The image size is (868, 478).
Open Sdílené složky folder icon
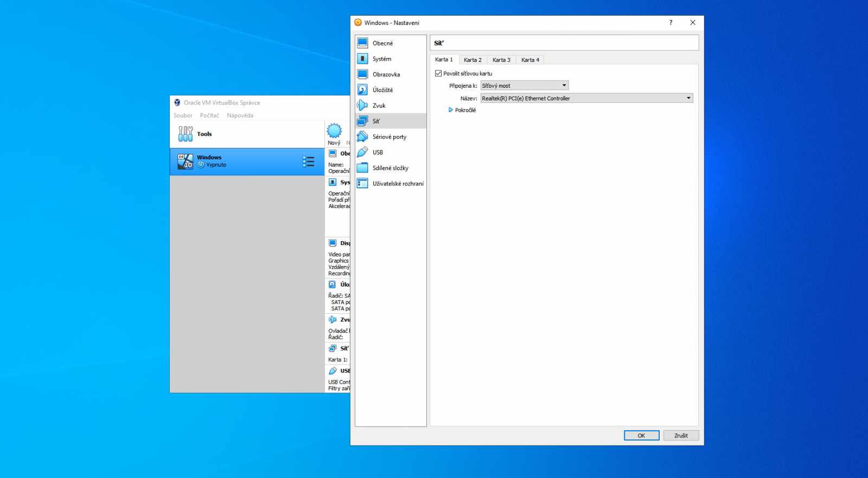point(362,168)
